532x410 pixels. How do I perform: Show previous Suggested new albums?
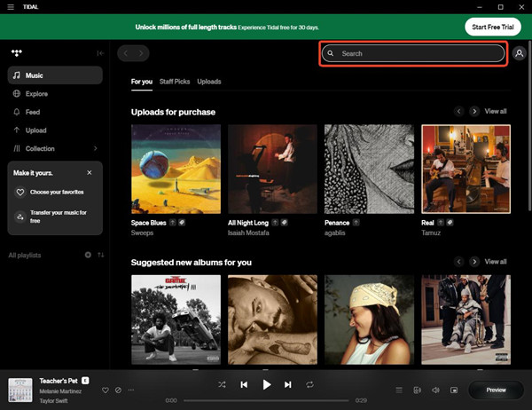coord(458,262)
